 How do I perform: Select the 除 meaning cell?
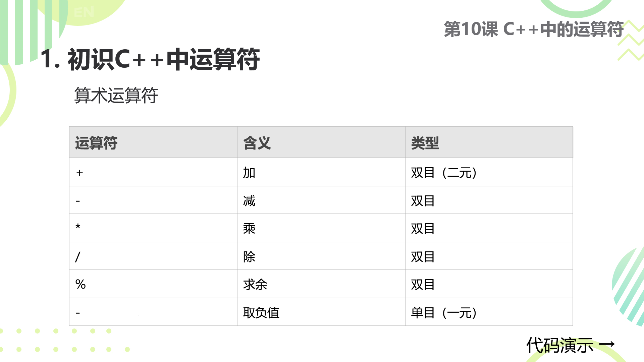tap(321, 256)
